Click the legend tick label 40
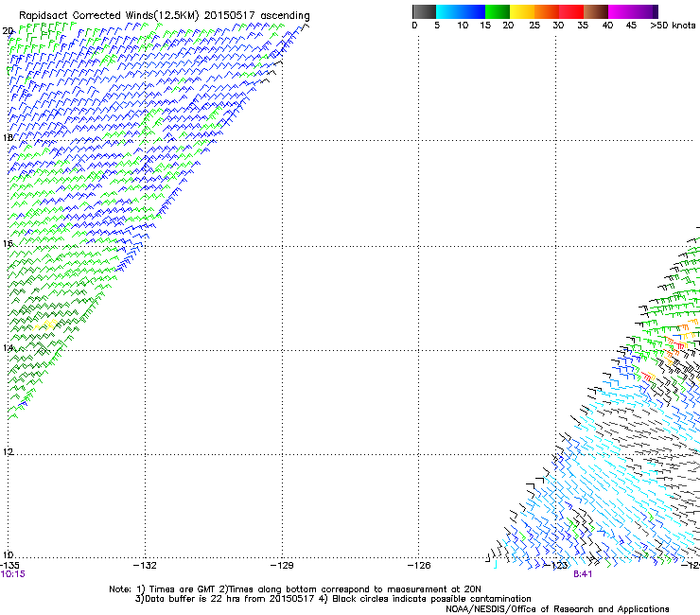Image resolution: width=700 pixels, height=615 pixels. click(x=607, y=26)
